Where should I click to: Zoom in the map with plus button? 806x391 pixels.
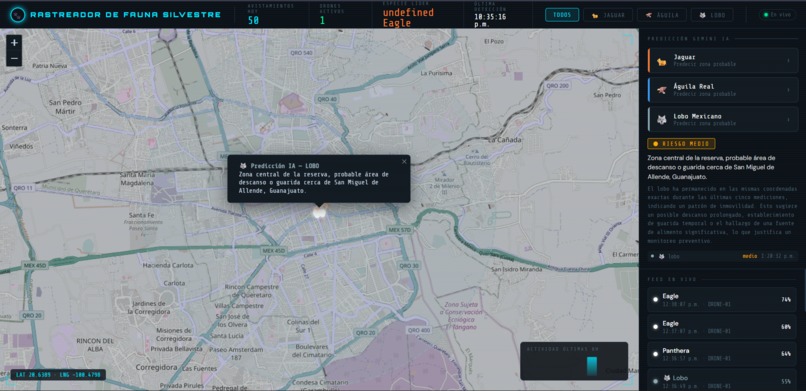(x=14, y=43)
